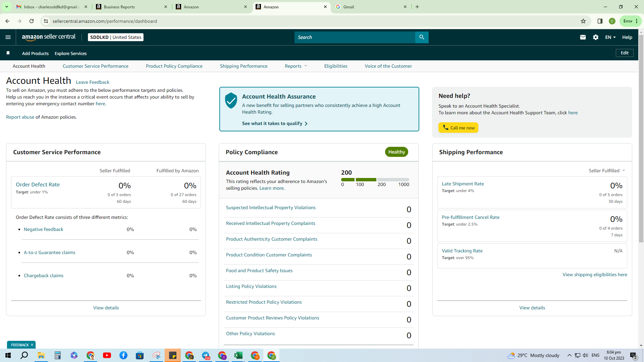Close the FEEDBACK widget
Image resolution: width=644 pixels, height=362 pixels.
pyautogui.click(x=32, y=345)
